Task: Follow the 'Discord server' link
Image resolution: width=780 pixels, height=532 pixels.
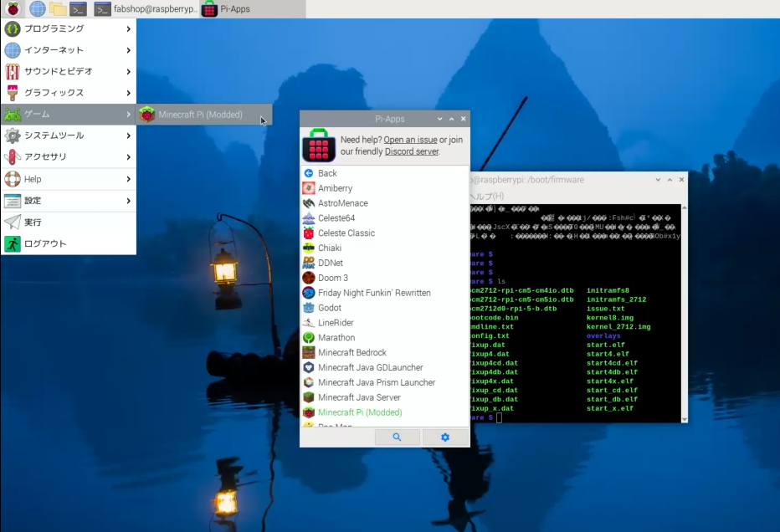Action: point(412,151)
